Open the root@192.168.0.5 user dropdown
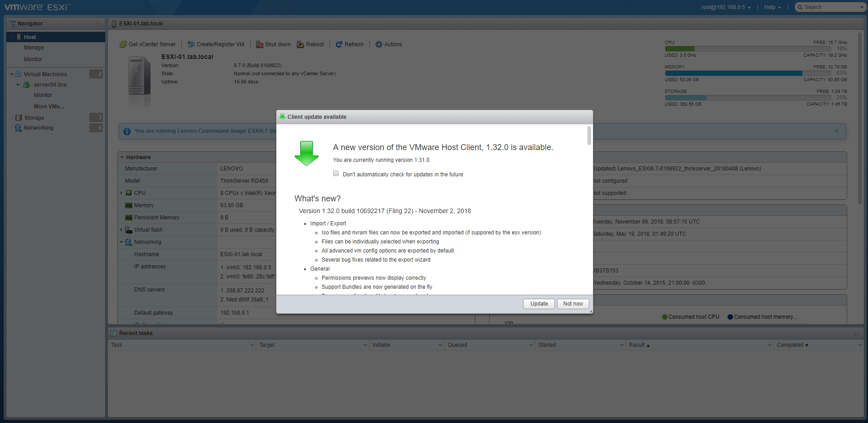This screenshot has width=868, height=423. coord(726,7)
